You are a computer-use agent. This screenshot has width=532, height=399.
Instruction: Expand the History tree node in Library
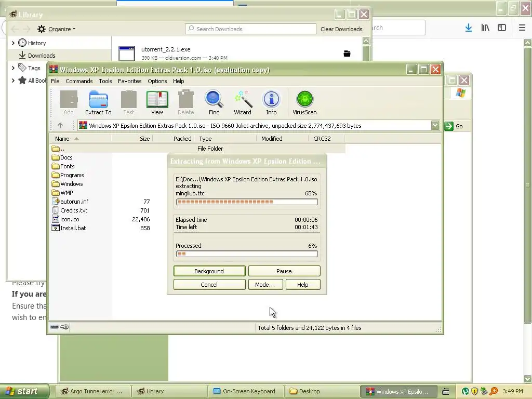click(13, 43)
